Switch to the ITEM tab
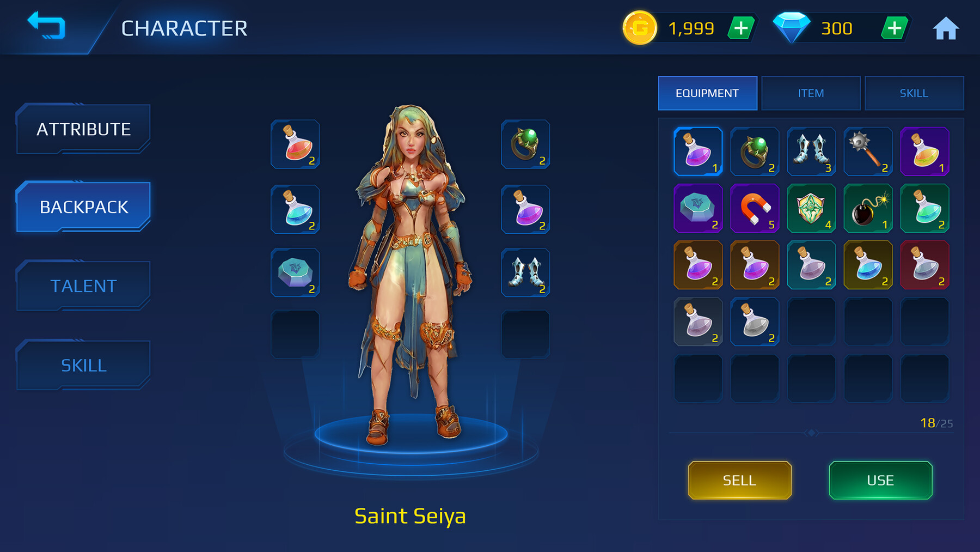Screen dimensions: 980x552 pos(811,93)
